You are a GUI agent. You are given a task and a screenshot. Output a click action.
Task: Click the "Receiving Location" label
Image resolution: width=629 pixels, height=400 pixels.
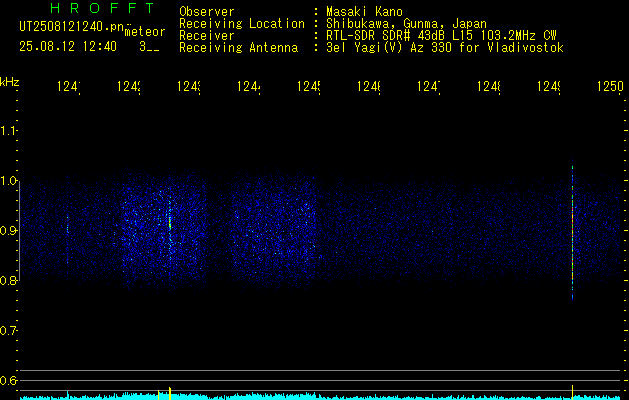(x=242, y=23)
